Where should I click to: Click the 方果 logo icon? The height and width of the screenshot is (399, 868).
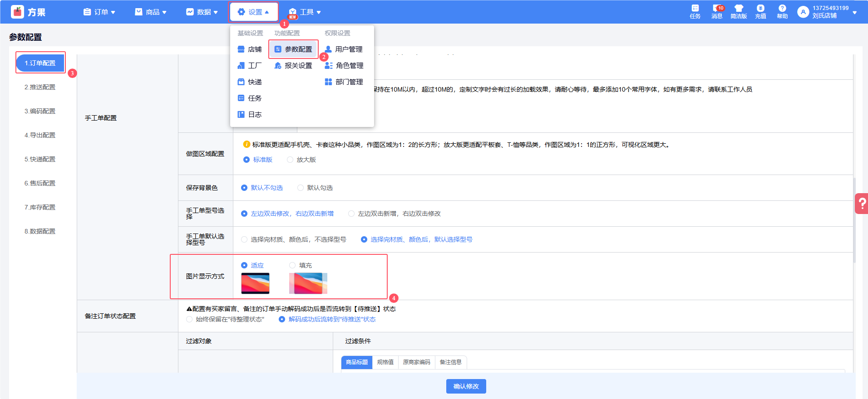(x=17, y=12)
